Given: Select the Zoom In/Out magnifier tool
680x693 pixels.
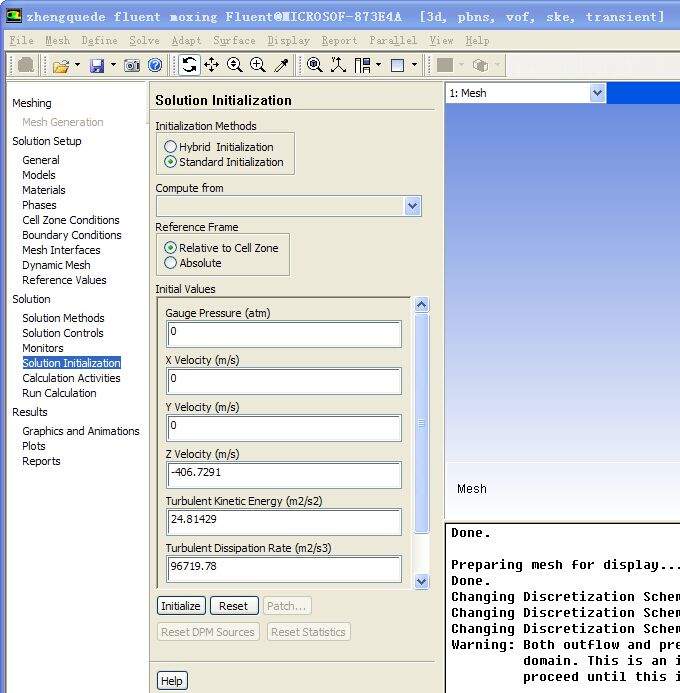Looking at the screenshot, I should pos(235,65).
